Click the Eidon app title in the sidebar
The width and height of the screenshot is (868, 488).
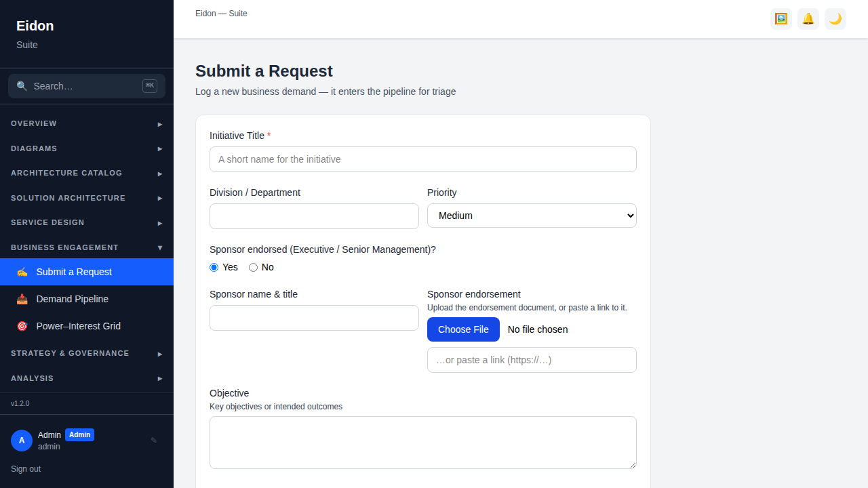(35, 26)
